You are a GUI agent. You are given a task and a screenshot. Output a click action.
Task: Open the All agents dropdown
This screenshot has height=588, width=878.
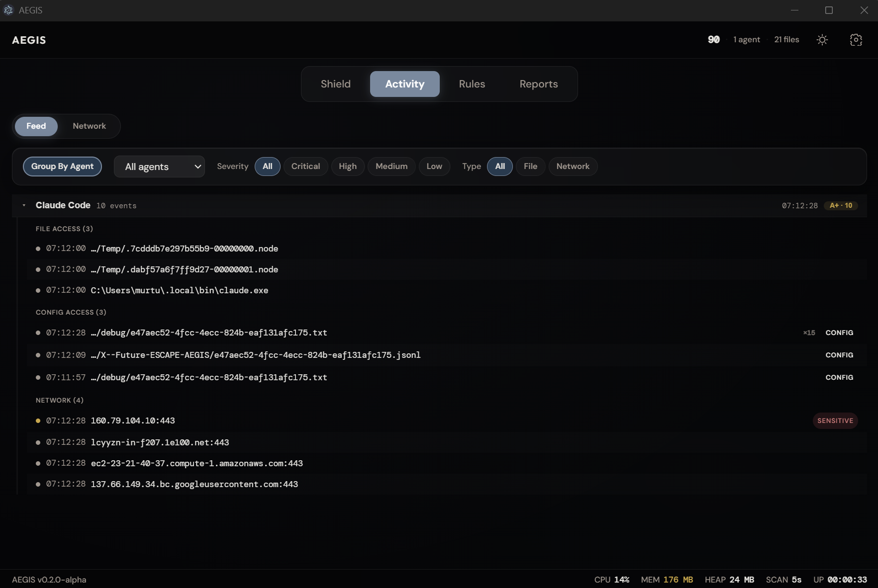(x=159, y=167)
